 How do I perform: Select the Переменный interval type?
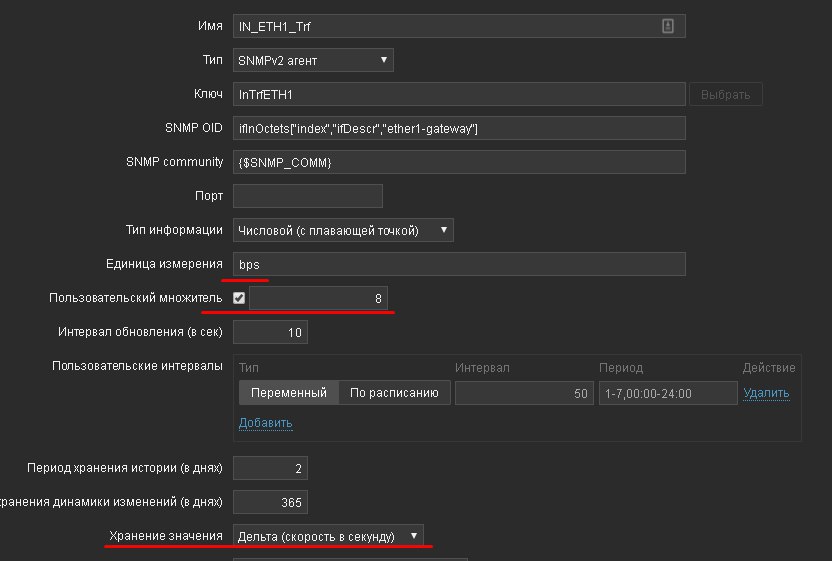tap(289, 393)
